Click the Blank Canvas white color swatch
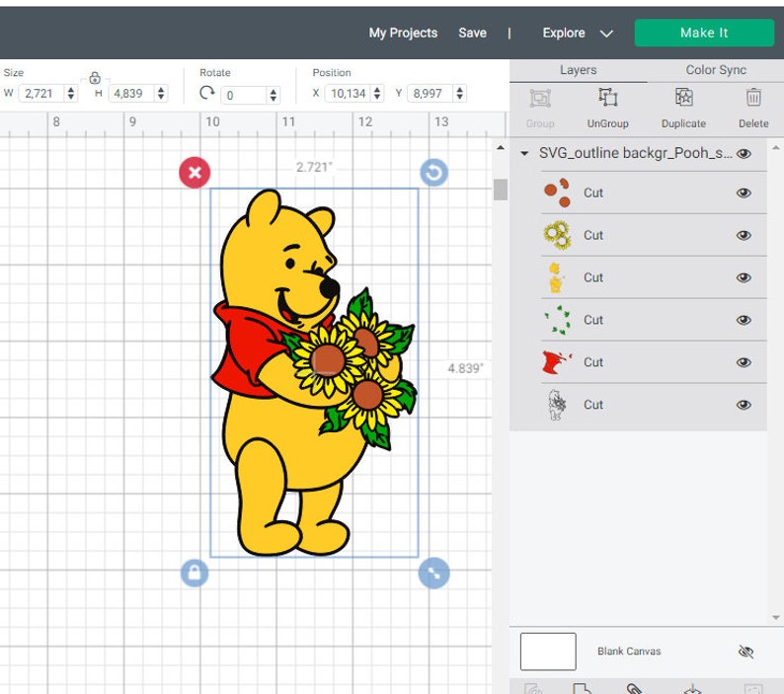This screenshot has width=784, height=694. point(548,652)
